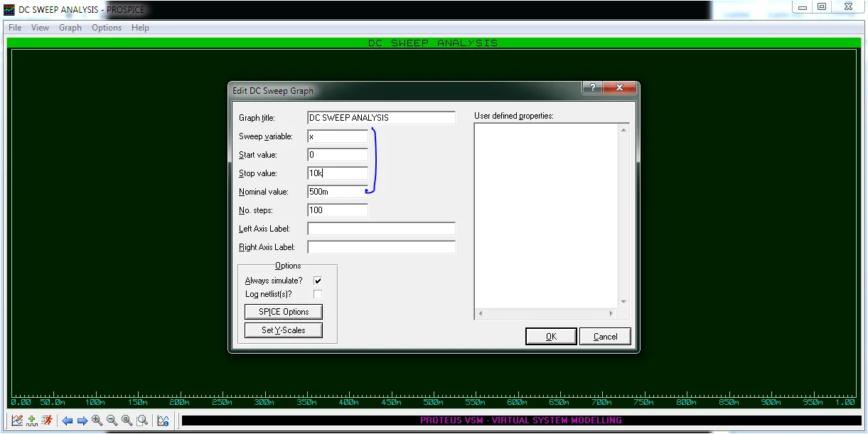Viewport: 868px width, 434px height.
Task: Click the Zoom to Area icon
Action: (142, 421)
